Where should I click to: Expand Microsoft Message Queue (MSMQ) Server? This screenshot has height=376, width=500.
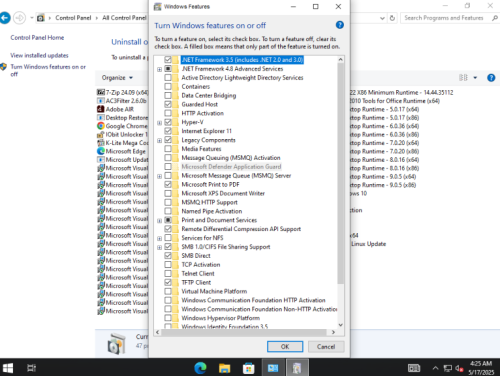click(159, 176)
